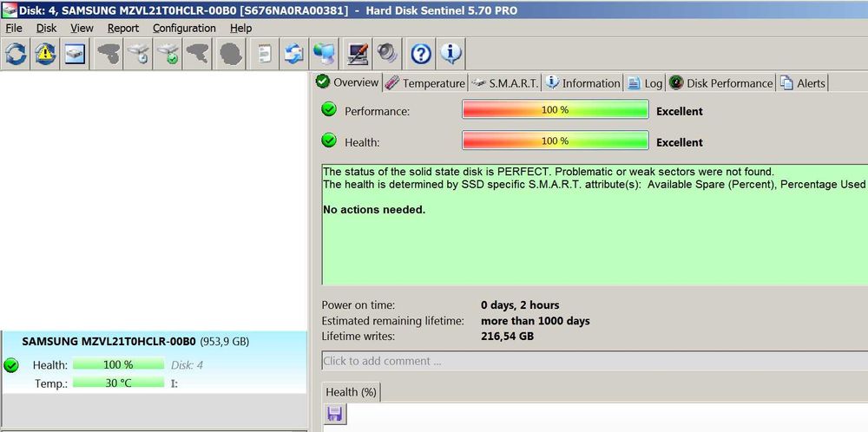Click the Health 100 % gradient bar
Viewport: 868px width, 432px height.
(x=556, y=141)
